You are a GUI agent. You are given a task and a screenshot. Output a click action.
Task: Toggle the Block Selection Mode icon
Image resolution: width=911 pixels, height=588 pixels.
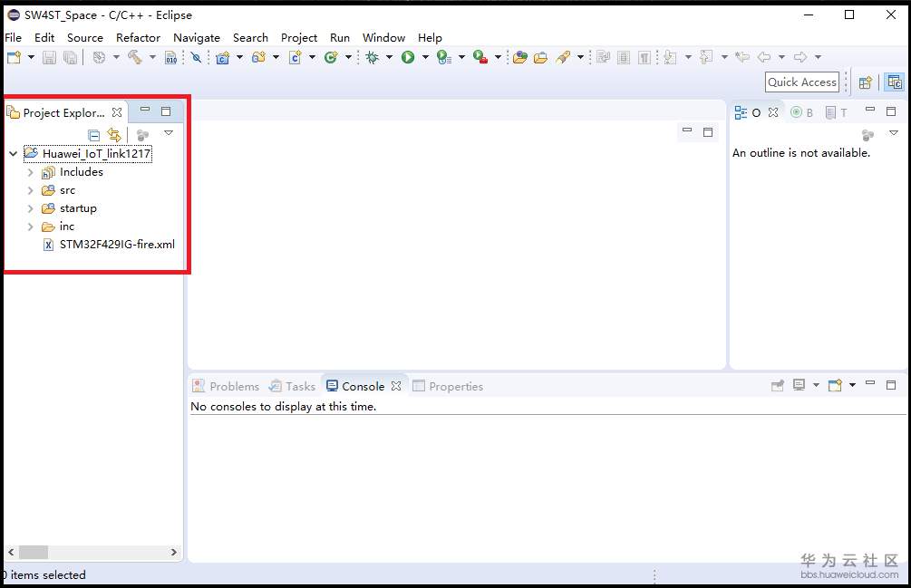point(624,57)
